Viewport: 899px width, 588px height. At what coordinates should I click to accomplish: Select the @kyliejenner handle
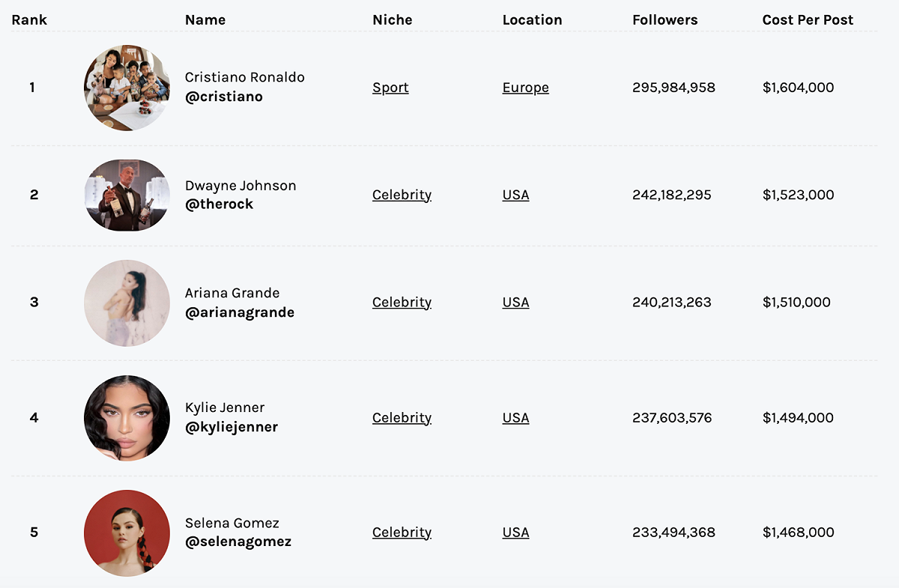pyautogui.click(x=231, y=427)
